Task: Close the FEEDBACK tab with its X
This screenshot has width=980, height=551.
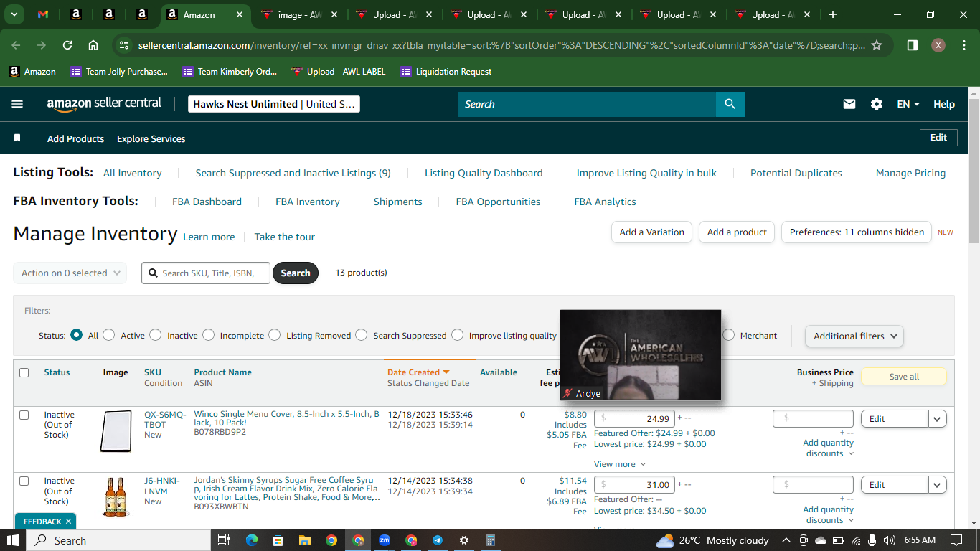Action: coord(68,522)
